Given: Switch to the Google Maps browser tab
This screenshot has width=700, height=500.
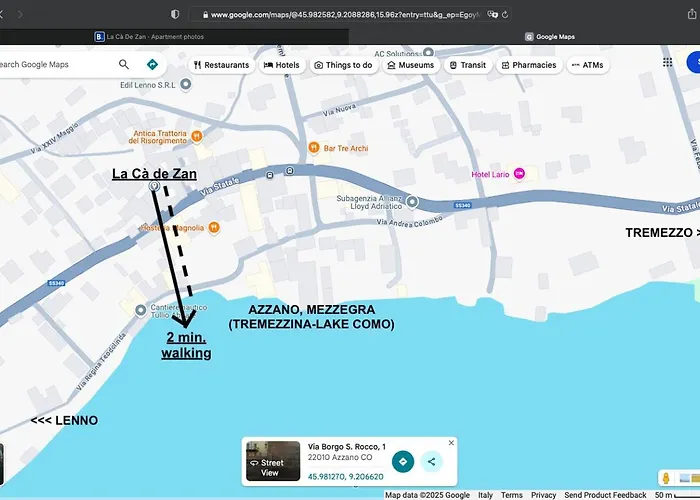Looking at the screenshot, I should click(550, 37).
